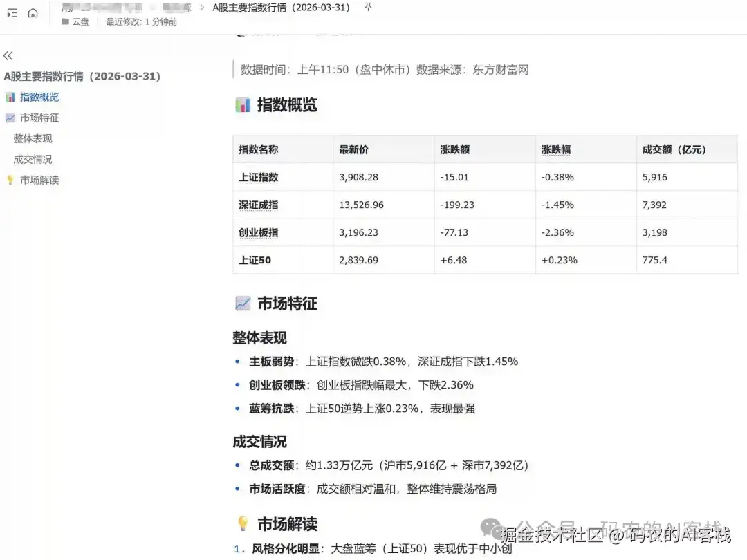Click the 整体表现 subheading in document
The width and height of the screenshot is (747, 560).
(259, 337)
